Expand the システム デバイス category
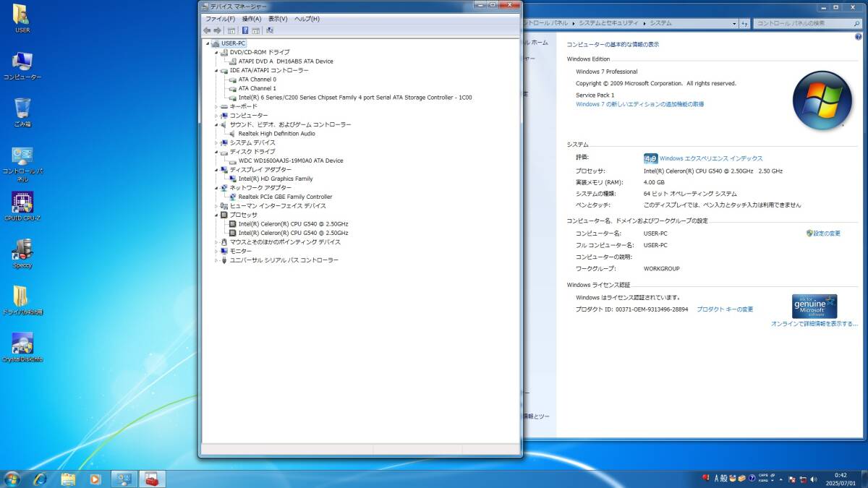 click(x=216, y=142)
